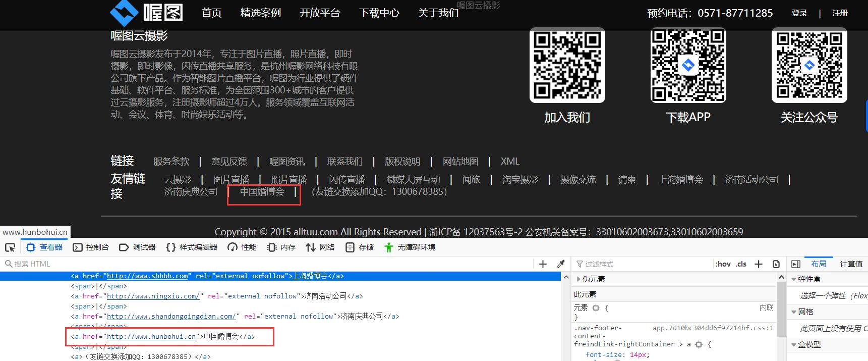Open the 性能 performance tab
This screenshot has width=868, height=361.
tap(242, 247)
